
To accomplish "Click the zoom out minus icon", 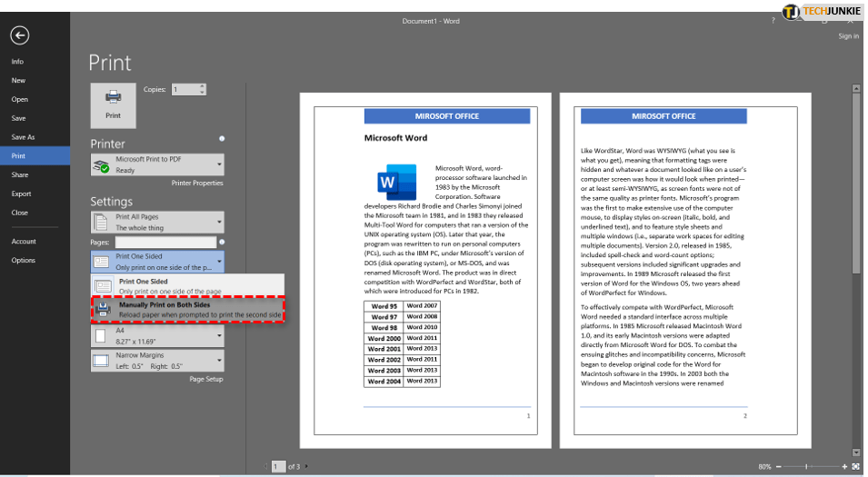I will point(774,466).
